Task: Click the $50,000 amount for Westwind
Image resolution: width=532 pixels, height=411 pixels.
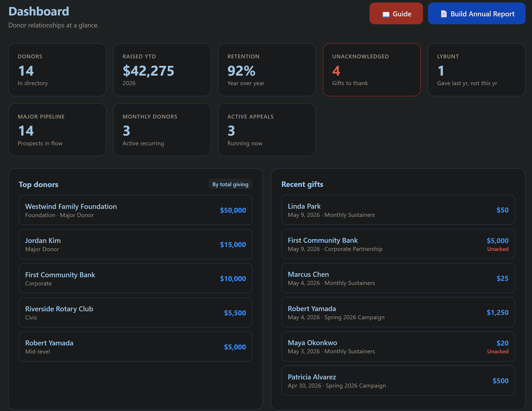Action: click(x=233, y=210)
